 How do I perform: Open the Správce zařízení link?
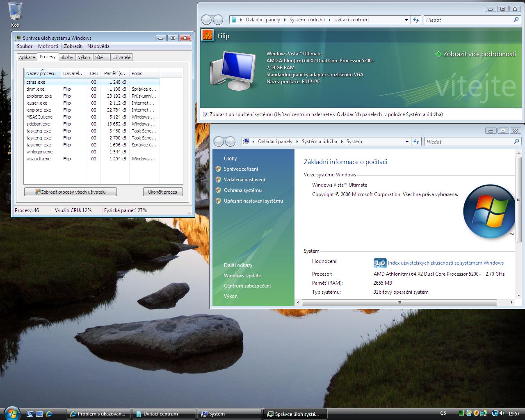click(x=241, y=169)
